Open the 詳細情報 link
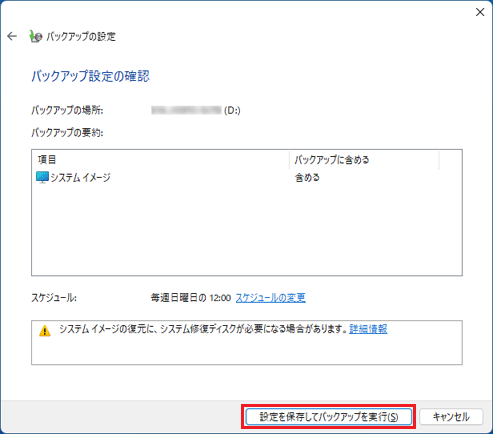493x434 pixels. [x=368, y=329]
